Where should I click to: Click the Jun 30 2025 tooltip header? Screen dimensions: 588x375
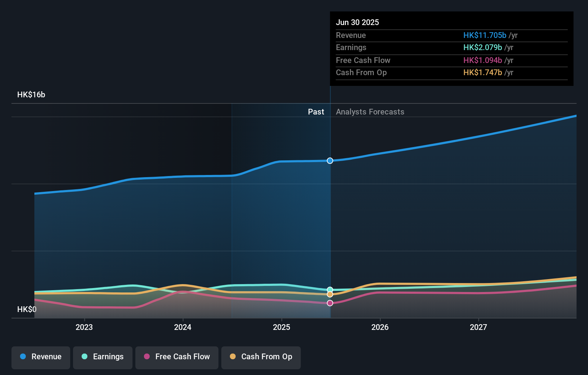357,22
